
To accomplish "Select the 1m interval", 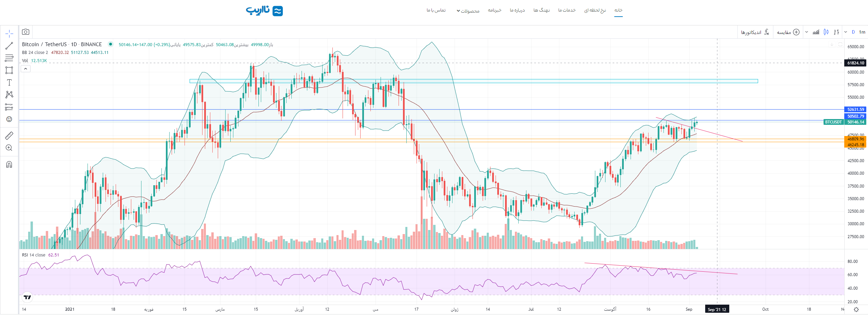I will (x=862, y=32).
